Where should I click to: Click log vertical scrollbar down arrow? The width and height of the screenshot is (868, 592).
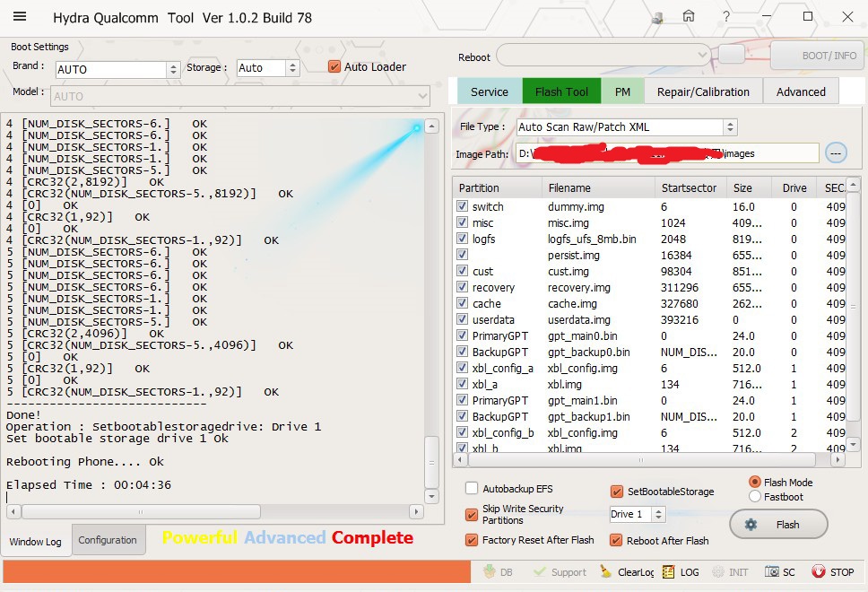[x=431, y=496]
